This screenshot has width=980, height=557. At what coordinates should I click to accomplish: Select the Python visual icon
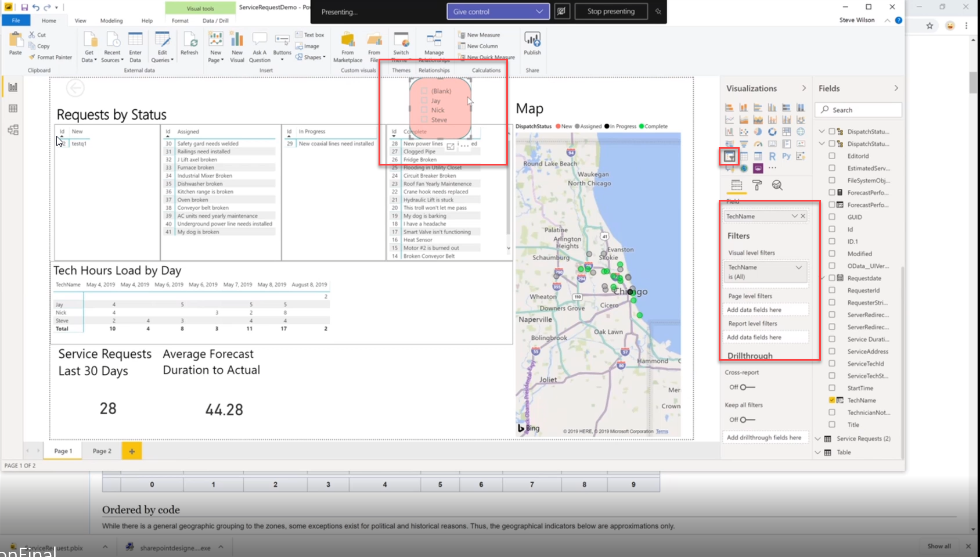click(787, 156)
